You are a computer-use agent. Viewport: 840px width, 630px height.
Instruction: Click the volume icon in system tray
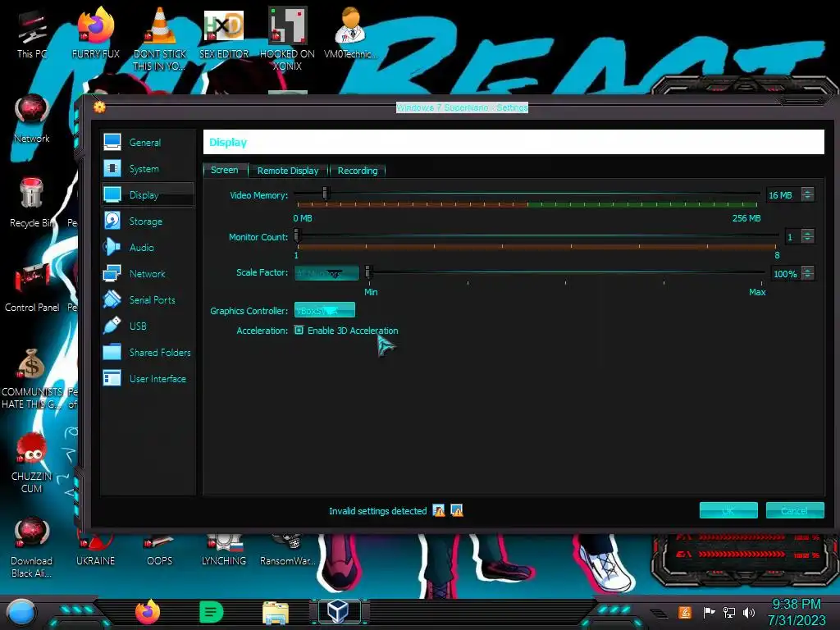(749, 612)
